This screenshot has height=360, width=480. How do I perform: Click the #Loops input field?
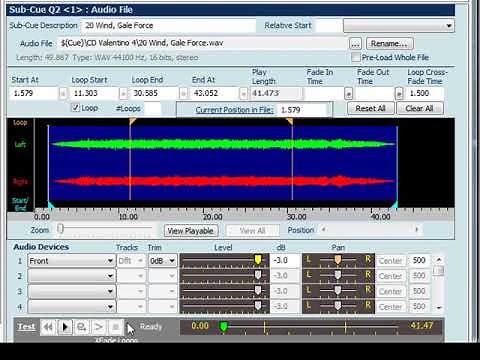pyautogui.click(x=153, y=109)
